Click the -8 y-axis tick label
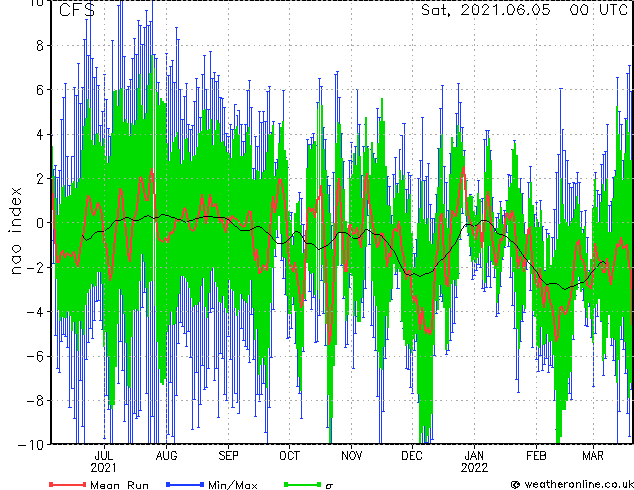The height and width of the screenshot is (490, 634). click(x=35, y=401)
